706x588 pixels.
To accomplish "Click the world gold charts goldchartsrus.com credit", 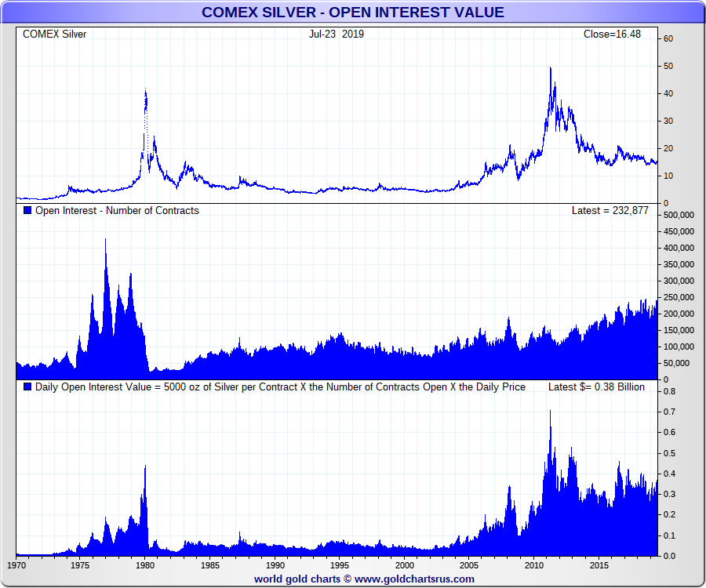I will [x=364, y=579].
